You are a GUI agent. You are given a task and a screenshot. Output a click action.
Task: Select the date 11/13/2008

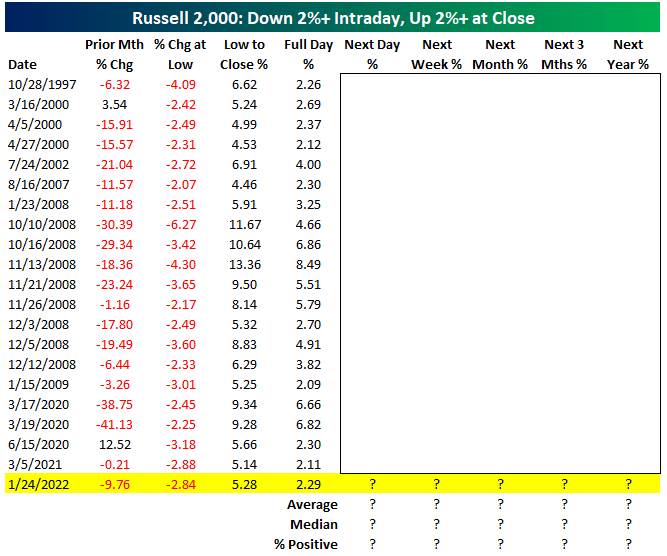[42, 265]
